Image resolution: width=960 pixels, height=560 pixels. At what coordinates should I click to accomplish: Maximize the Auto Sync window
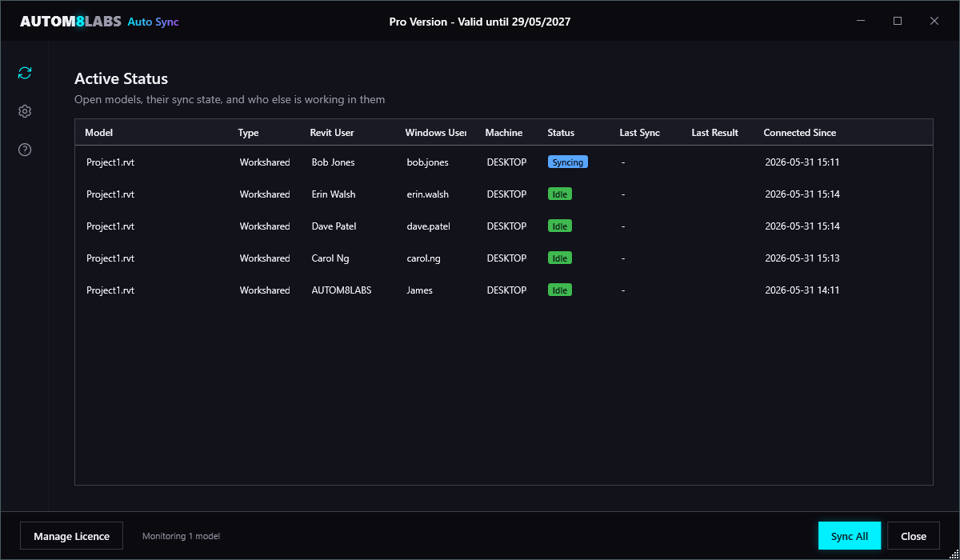[898, 21]
